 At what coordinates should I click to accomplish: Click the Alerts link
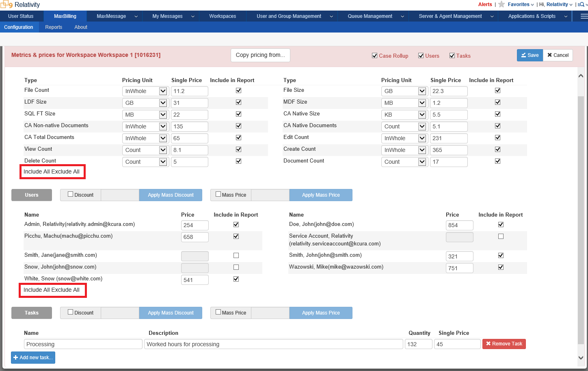pos(485,4)
